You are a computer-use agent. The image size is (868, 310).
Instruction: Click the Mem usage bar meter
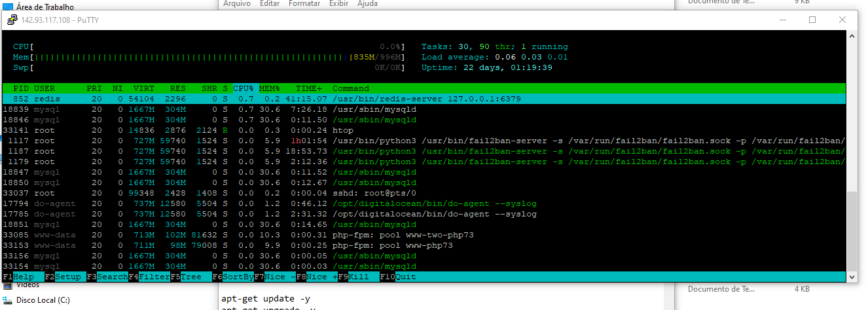tap(209, 57)
